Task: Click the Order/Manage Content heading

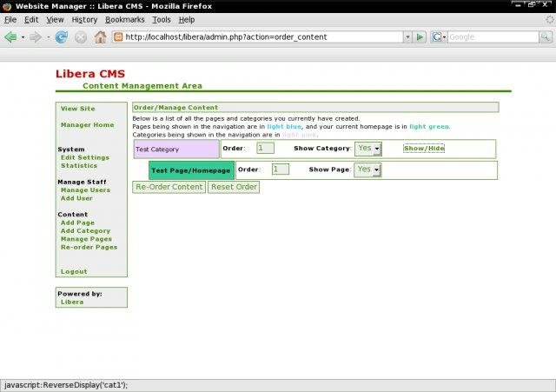Action: (175, 108)
